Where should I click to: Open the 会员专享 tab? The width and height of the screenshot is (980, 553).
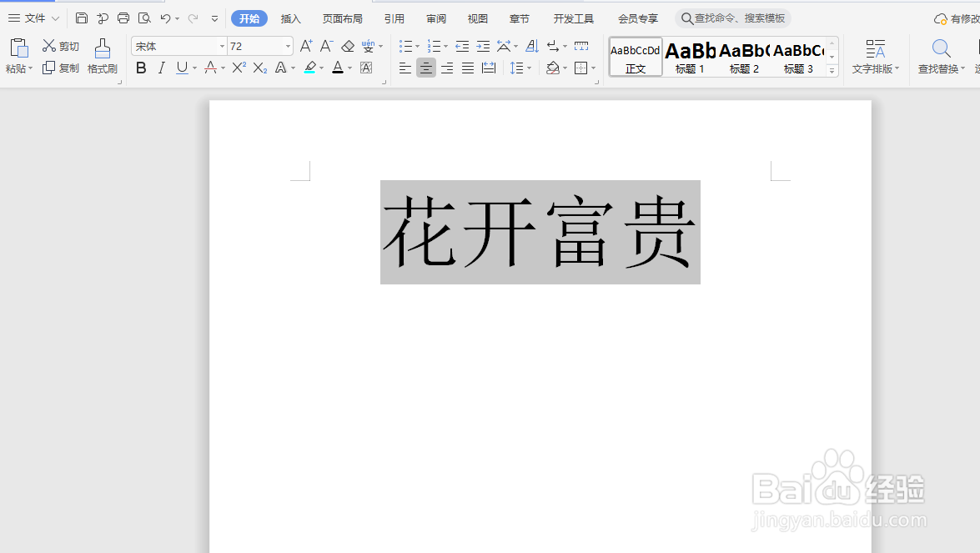(638, 18)
